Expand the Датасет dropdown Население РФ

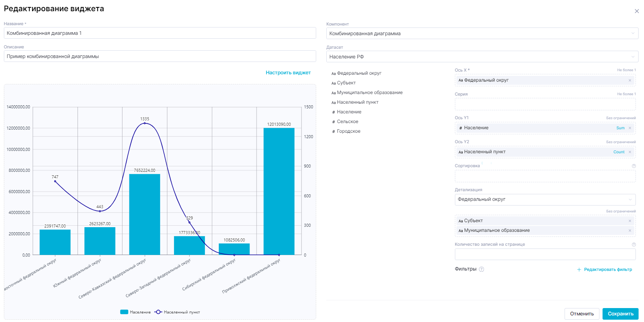(482, 57)
